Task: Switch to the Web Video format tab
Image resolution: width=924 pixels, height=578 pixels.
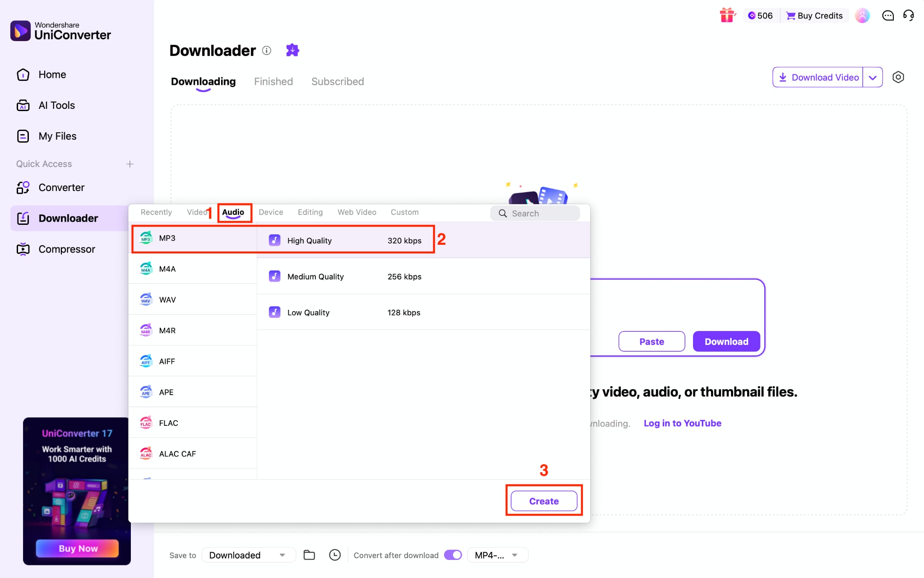Action: coord(357,212)
